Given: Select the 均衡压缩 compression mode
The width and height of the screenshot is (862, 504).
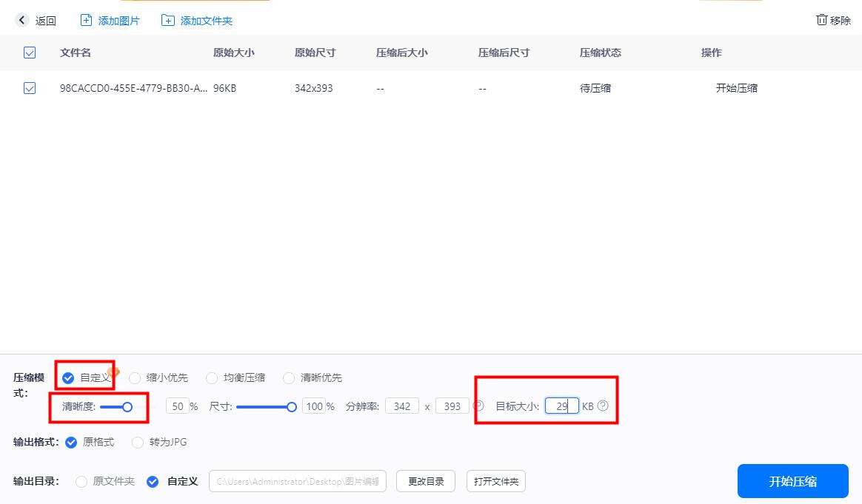Looking at the screenshot, I should point(212,377).
